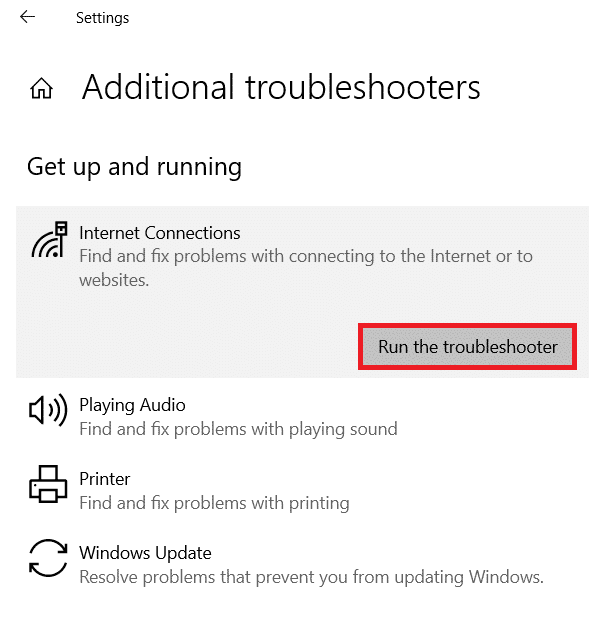Click blank space below the Windows Update item
This screenshot has width=602, height=640.
coord(300,615)
